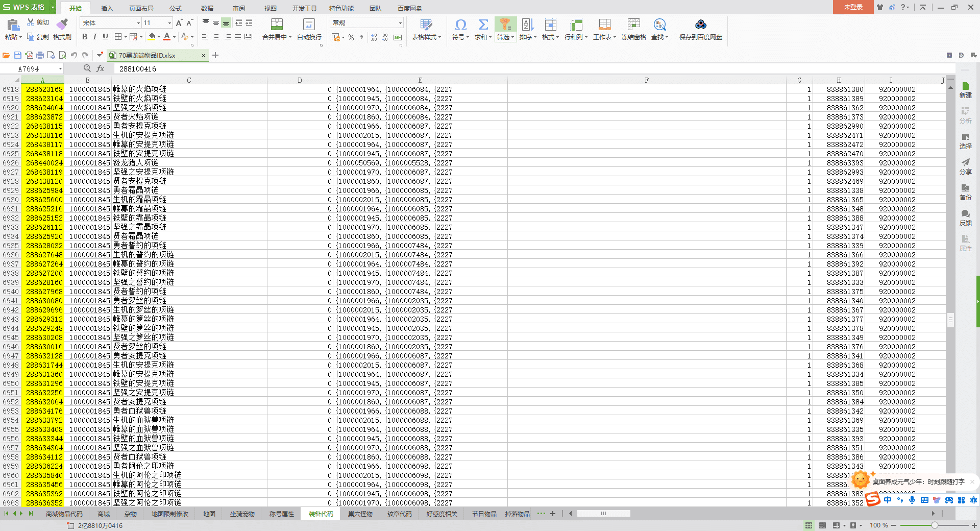Click Freeze Panes (冻结窗格) button
This screenshot has height=531, width=980.
tap(634, 29)
